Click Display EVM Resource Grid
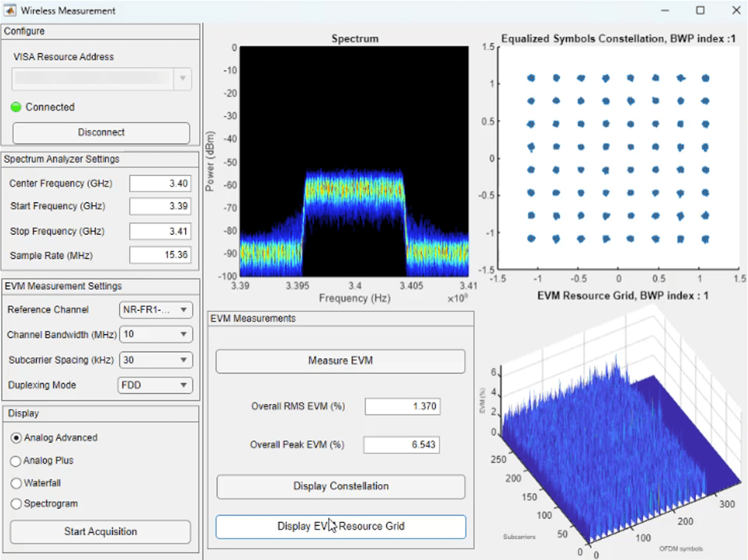 (340, 527)
